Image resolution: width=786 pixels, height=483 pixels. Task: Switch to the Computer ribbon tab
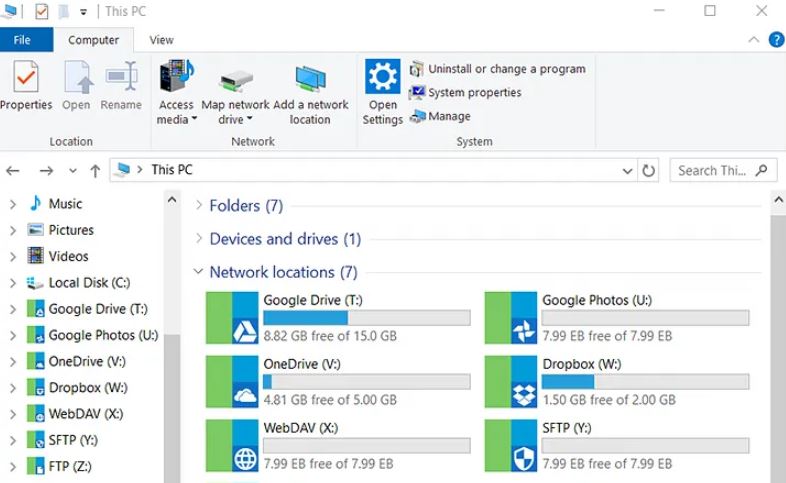point(93,40)
